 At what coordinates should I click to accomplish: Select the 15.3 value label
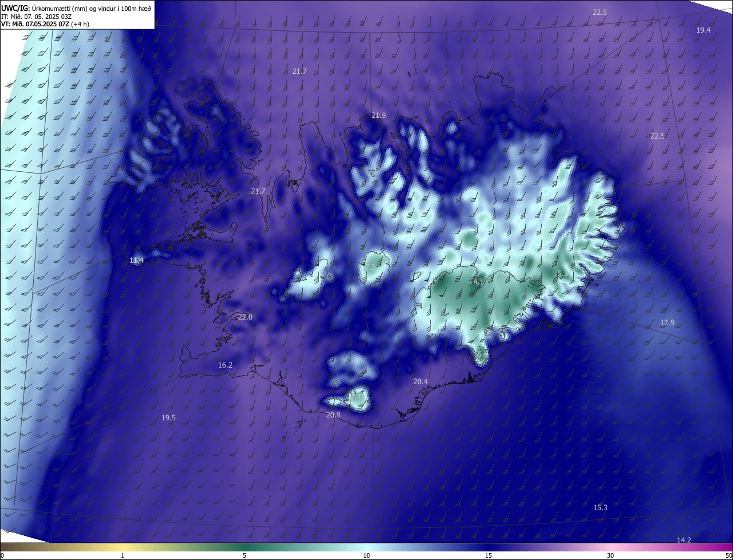[x=600, y=507]
